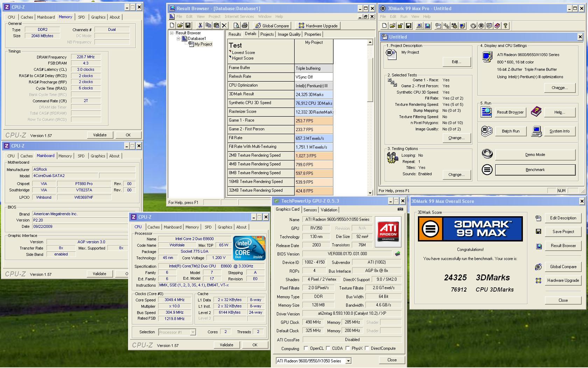Click System Info computer icon in 3DMark toolbar
588x368 pixels.
[419, 26]
